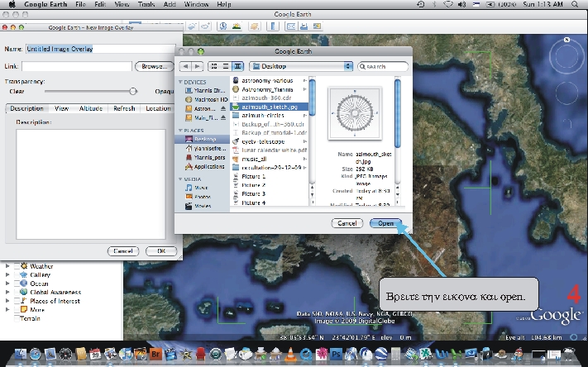Image resolution: width=588 pixels, height=367 pixels.
Task: Open iCal calendar icon in the Dock
Action: coord(95,354)
